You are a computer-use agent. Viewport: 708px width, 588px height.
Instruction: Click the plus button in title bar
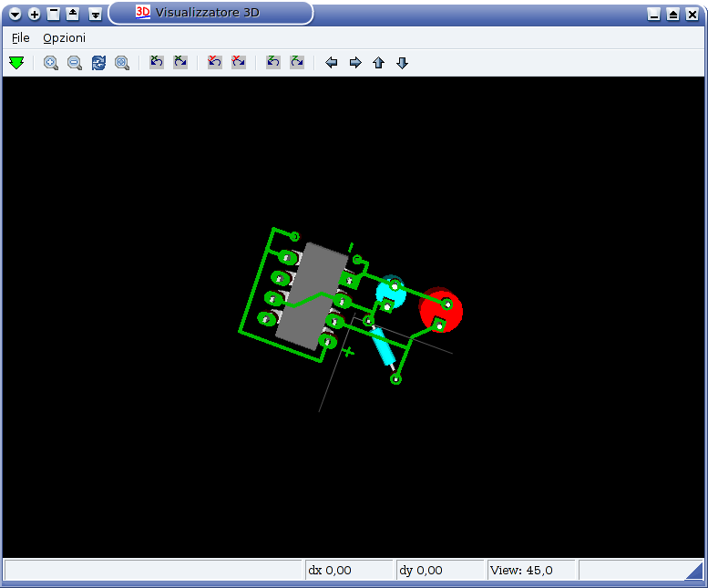pos(35,15)
